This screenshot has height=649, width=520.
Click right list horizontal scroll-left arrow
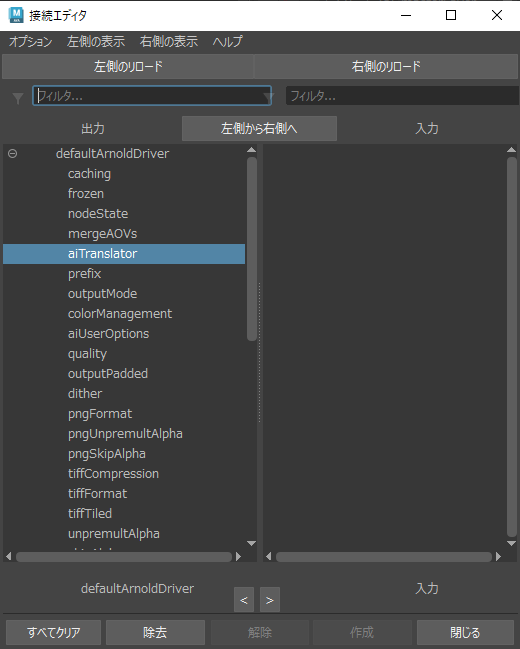[x=269, y=557]
